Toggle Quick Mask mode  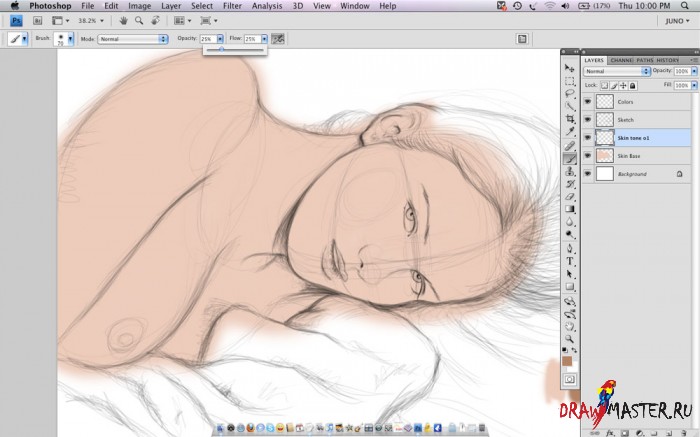point(570,379)
